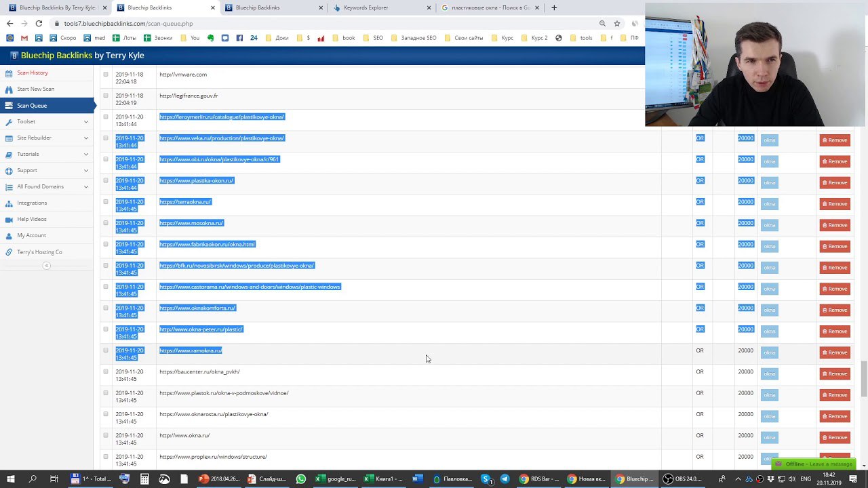868x488 pixels.
Task: Open WhatsApp from the taskbar
Action: coord(300,479)
